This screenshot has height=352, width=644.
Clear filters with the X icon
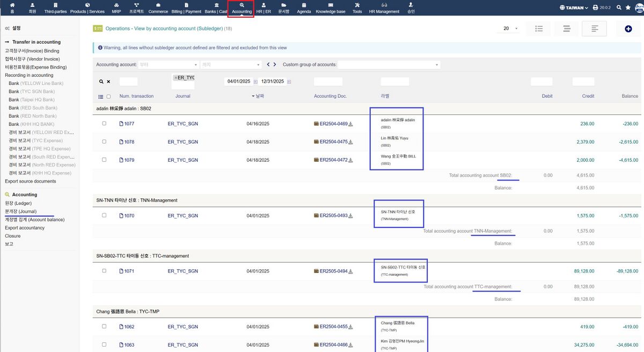pos(108,82)
